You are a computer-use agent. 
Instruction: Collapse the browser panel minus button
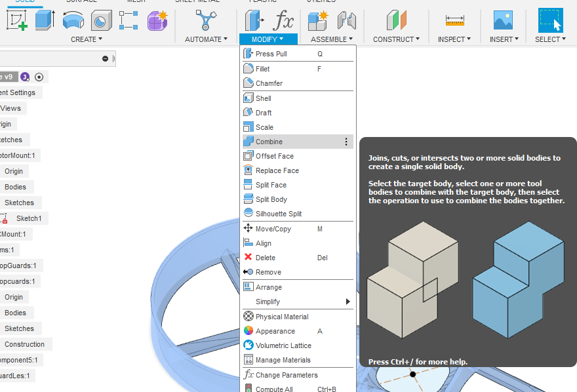[106, 59]
